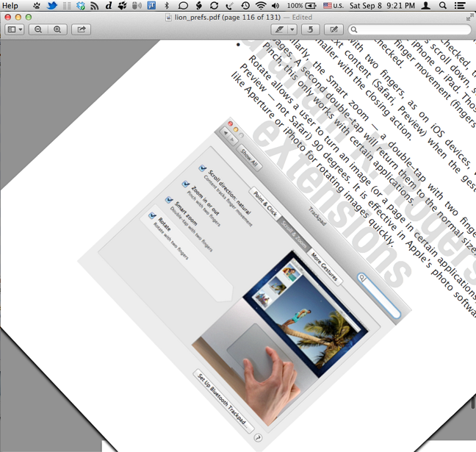Select Point & Click tab in pictured pane
This screenshot has height=452, width=476.
(265, 204)
